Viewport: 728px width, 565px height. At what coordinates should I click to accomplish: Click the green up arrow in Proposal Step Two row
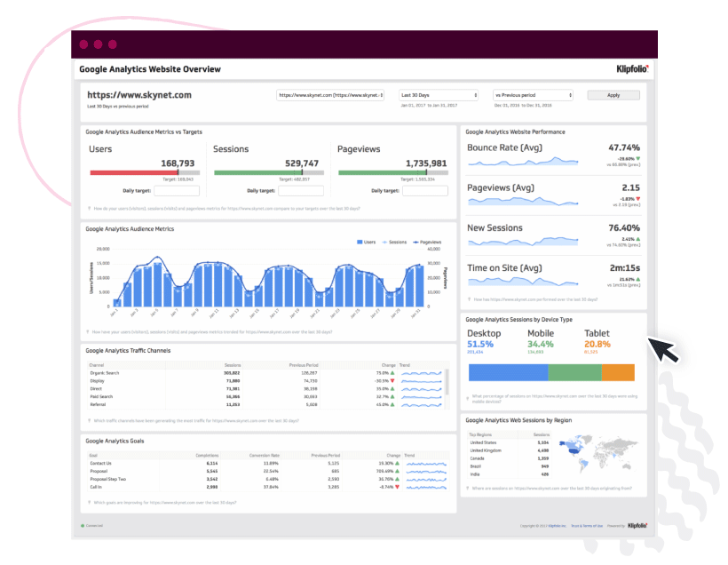click(x=398, y=479)
